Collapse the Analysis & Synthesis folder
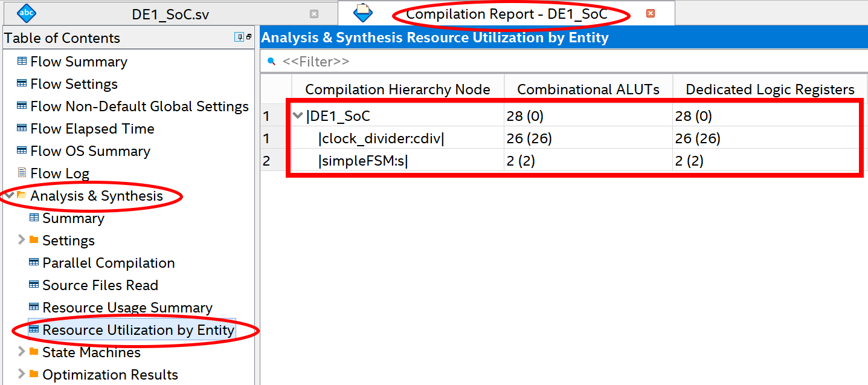868x385 pixels. coord(10,195)
